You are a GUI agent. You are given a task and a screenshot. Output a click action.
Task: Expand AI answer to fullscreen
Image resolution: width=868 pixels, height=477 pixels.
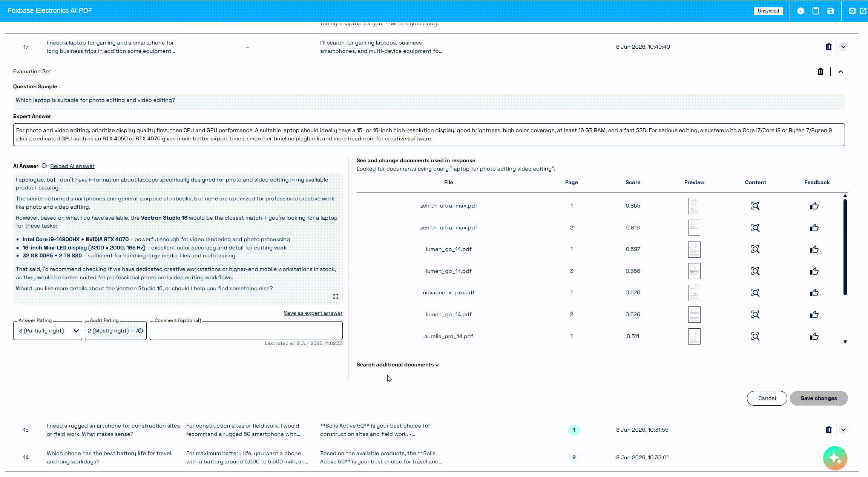[336, 297]
